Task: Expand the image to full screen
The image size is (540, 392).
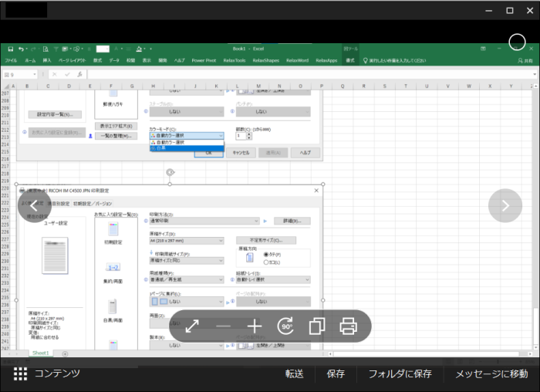Action: click(192, 326)
